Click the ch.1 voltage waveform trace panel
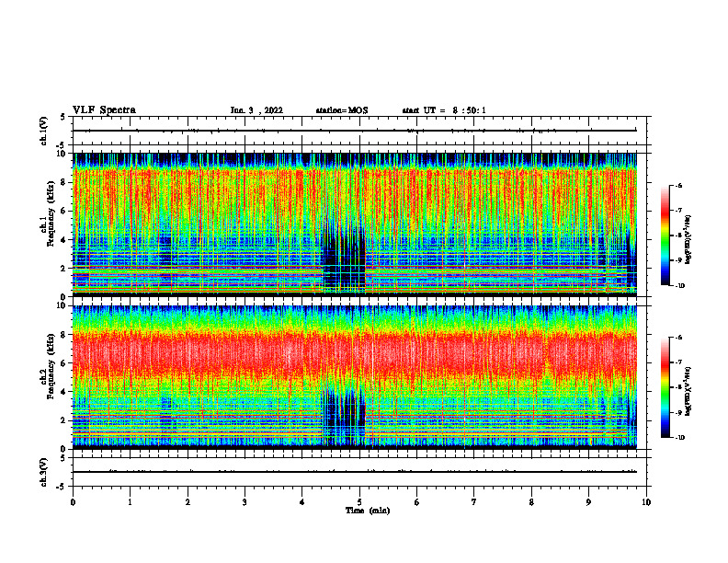The height and width of the screenshot is (563, 728). tap(359, 131)
